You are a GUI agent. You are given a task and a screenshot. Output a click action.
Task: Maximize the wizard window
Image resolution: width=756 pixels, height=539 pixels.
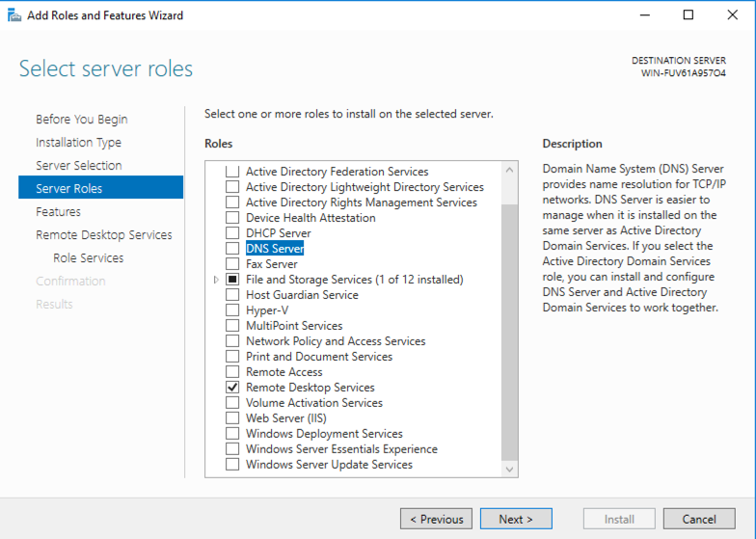[x=688, y=15]
